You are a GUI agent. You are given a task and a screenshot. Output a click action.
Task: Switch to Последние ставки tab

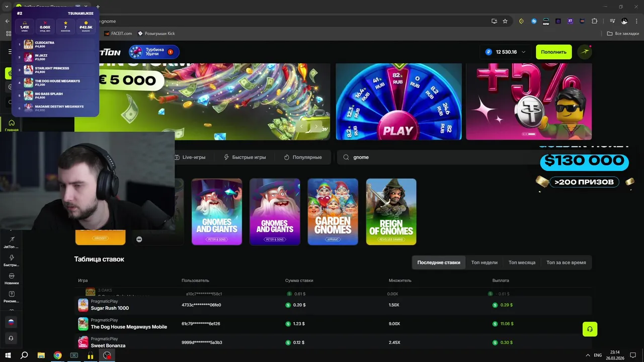click(x=439, y=262)
